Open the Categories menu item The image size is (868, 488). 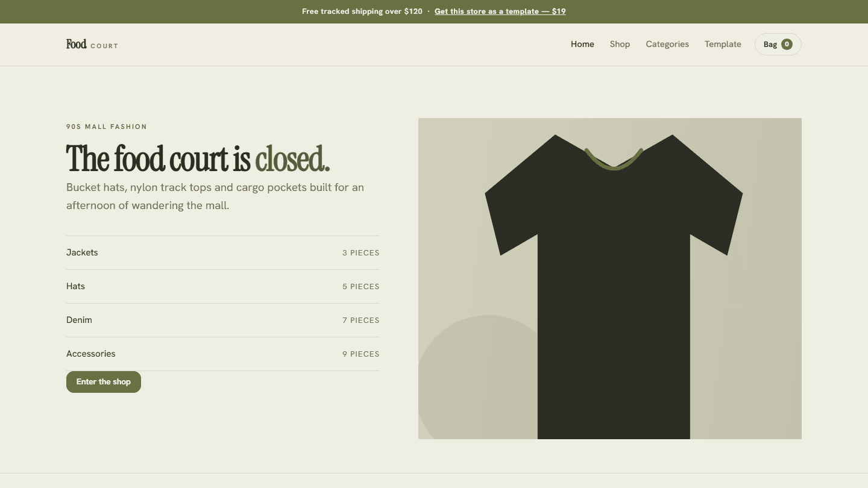point(667,44)
